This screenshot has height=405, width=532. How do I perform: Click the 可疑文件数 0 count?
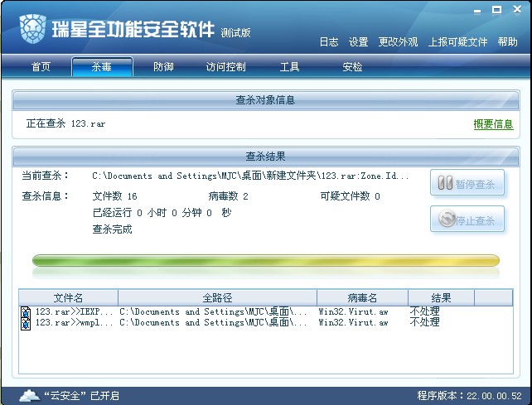tap(351, 196)
